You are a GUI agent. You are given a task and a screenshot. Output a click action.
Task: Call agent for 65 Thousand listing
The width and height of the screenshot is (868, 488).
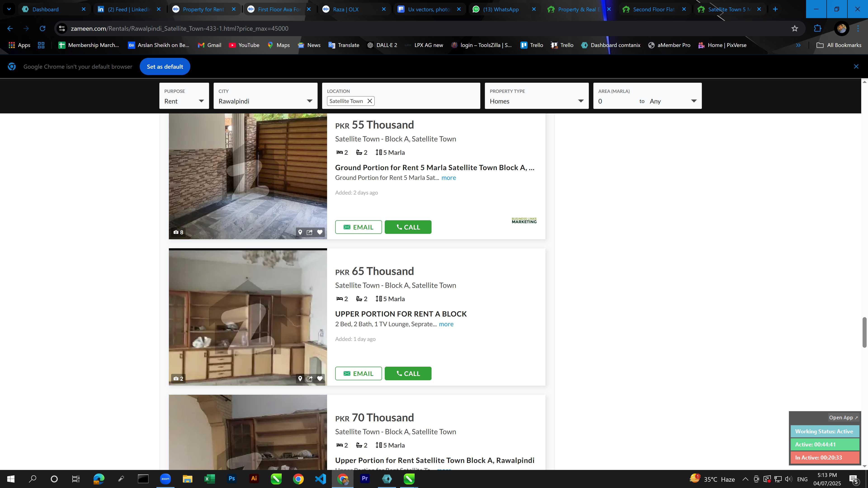[x=408, y=373]
